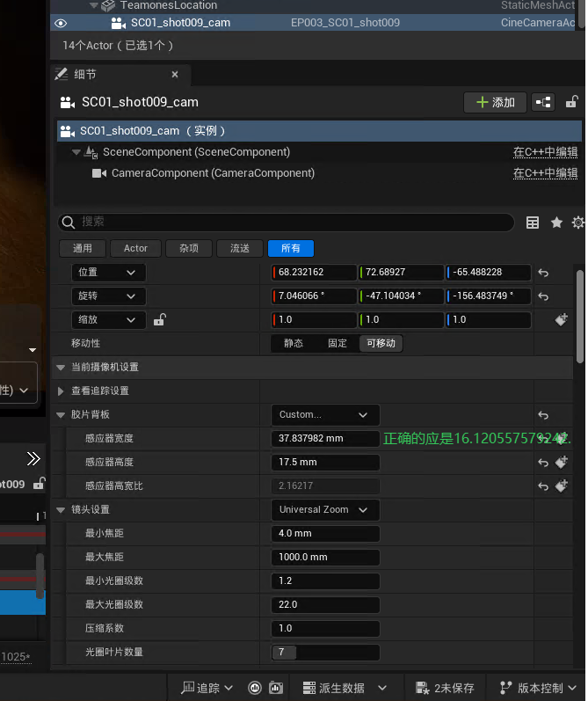Reset 位置 to default with arrow icon
Viewport: 588px width, 701px height.
(543, 273)
